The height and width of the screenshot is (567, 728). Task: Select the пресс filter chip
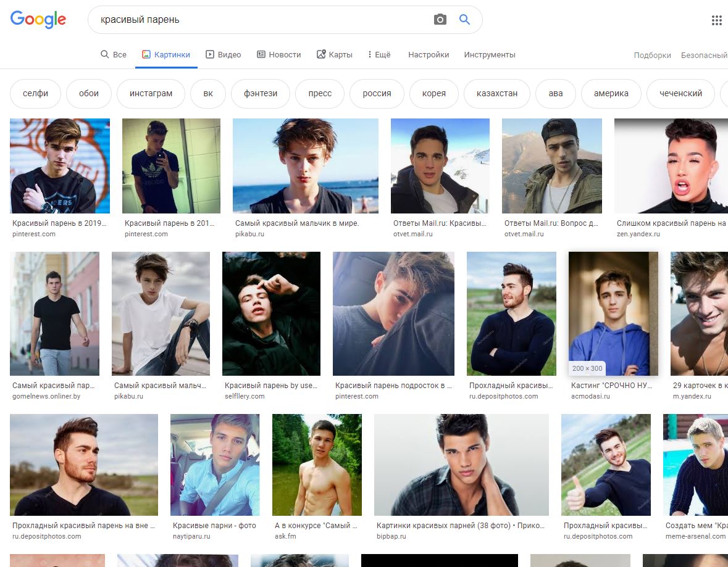coord(320,93)
